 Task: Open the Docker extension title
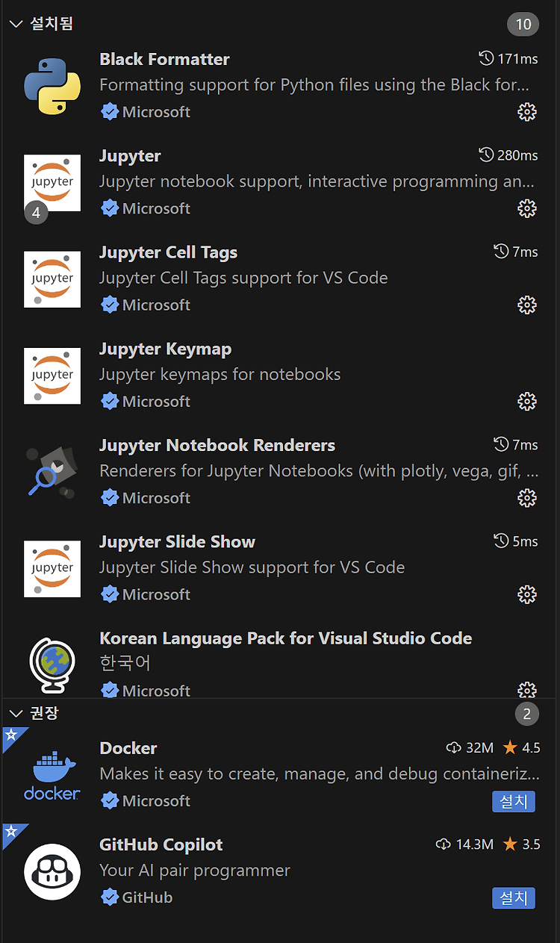pos(128,747)
